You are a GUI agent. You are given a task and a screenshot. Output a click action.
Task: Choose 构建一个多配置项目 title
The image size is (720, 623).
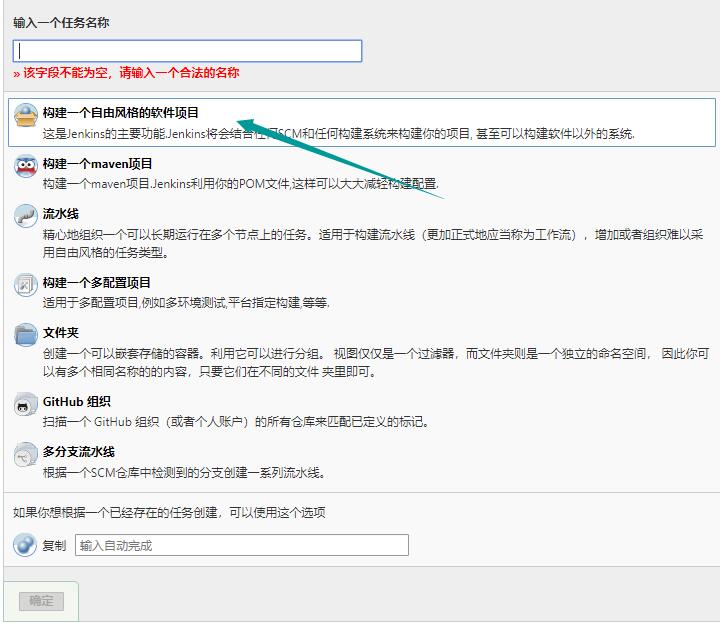point(97,282)
